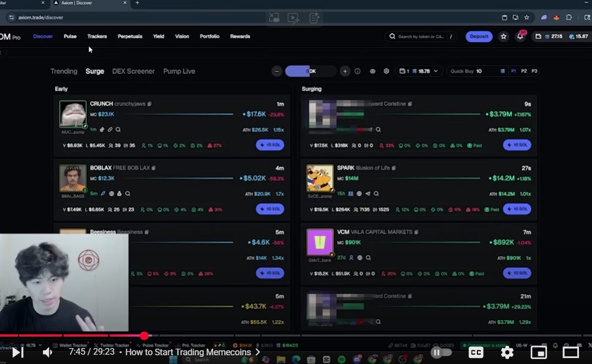Image resolution: width=592 pixels, height=364 pixels.
Task: Go to the Trackers page
Action: tap(97, 36)
